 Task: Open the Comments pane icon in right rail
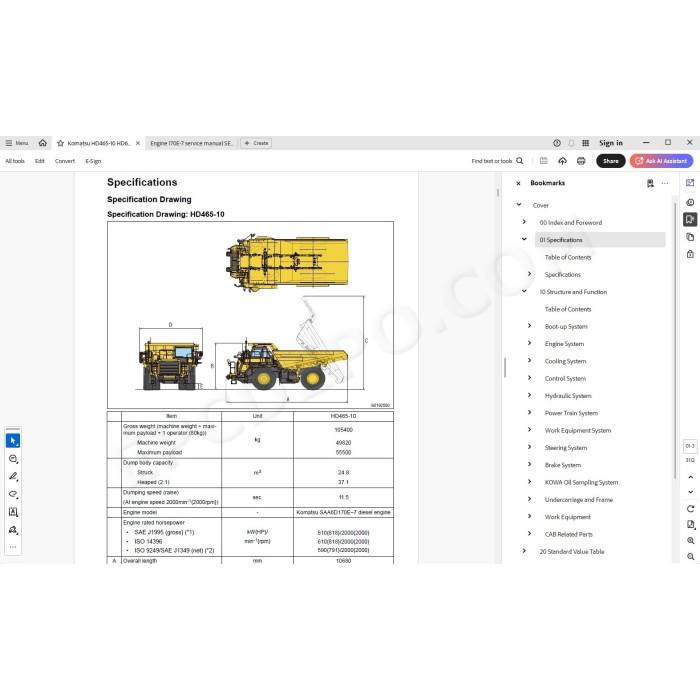pos(690,202)
